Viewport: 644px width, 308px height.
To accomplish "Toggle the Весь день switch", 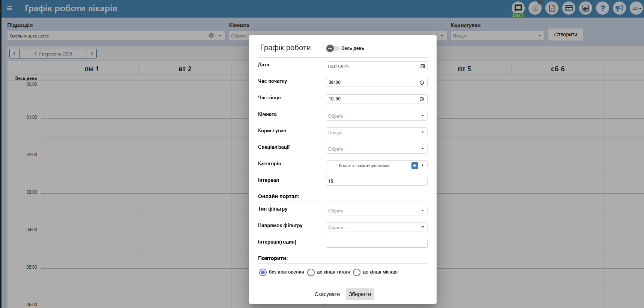I will 333,48.
